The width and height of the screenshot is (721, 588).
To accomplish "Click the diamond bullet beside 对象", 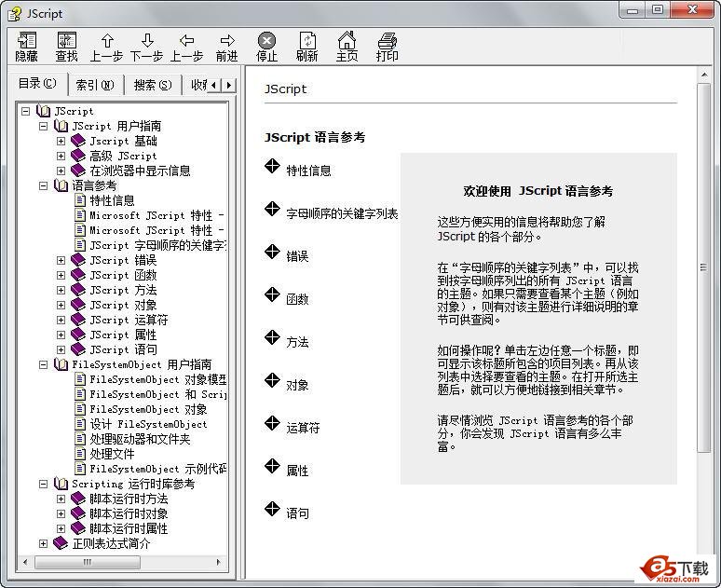I will point(272,380).
